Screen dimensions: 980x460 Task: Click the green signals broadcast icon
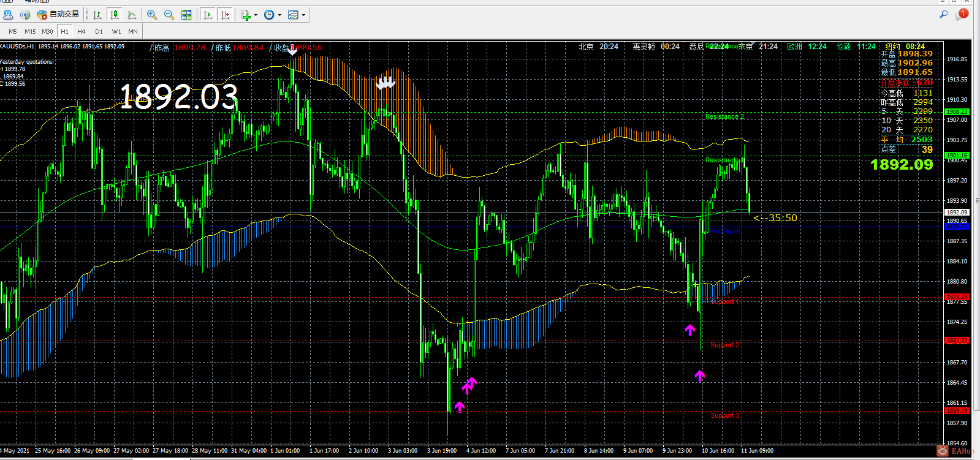[x=25, y=14]
